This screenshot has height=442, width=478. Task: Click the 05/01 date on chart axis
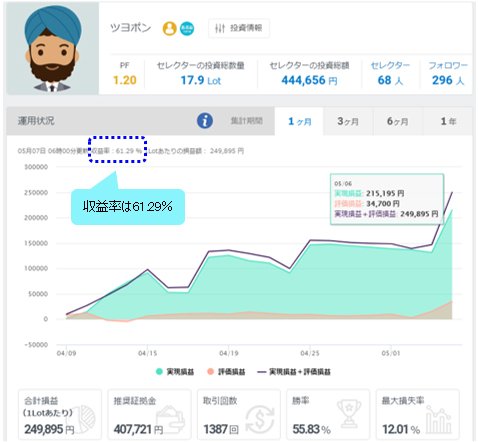pyautogui.click(x=391, y=353)
